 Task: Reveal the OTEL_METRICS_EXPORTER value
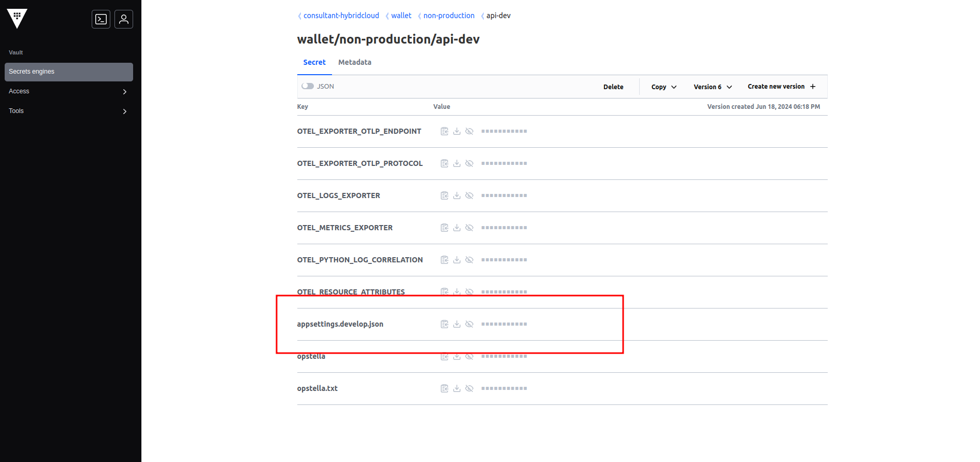469,228
